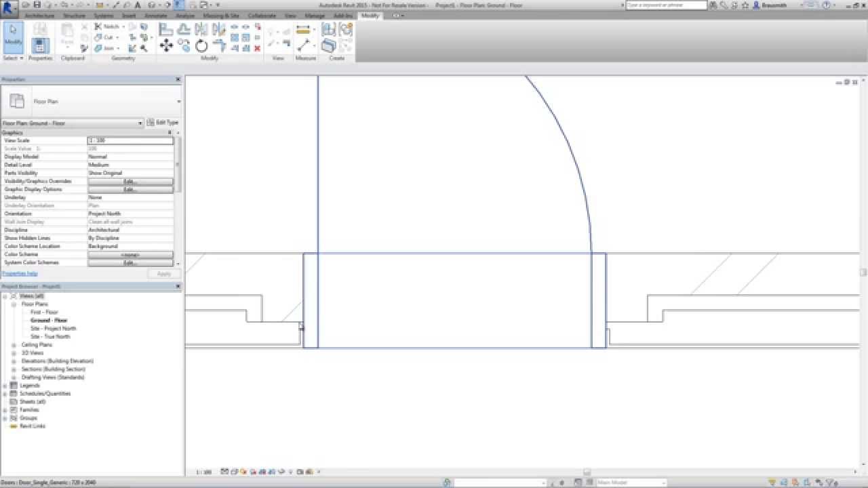
Task: Click Edit Type button in Properties
Action: [163, 123]
